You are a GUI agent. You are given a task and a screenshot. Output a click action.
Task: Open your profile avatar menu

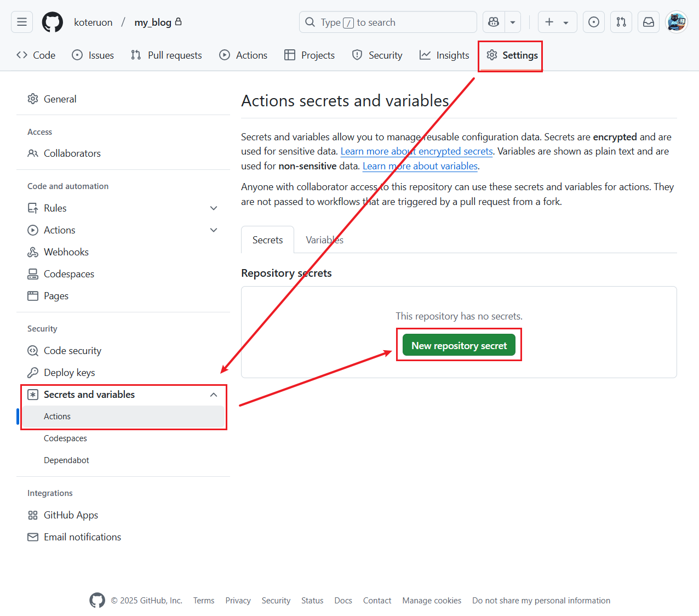[676, 22]
